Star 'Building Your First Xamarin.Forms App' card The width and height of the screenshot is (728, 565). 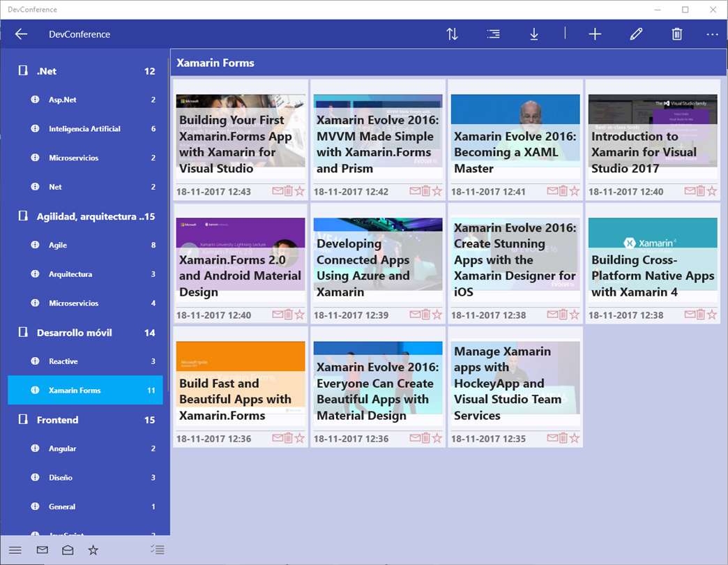click(x=299, y=191)
